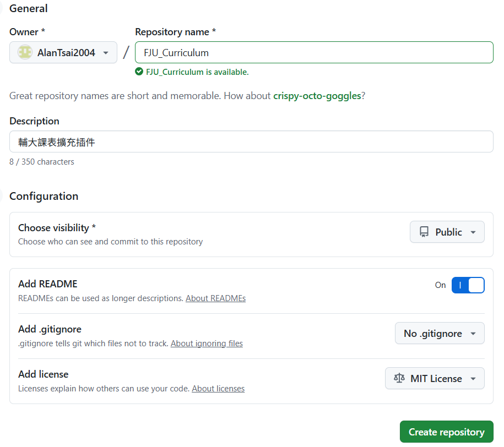
Task: Click into the Repository name field
Action: [x=314, y=52]
